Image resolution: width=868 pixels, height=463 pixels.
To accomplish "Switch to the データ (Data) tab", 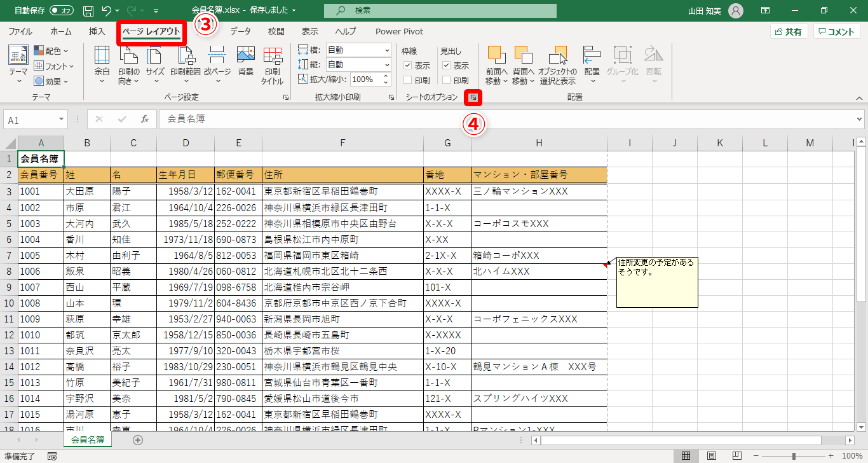I will (240, 32).
